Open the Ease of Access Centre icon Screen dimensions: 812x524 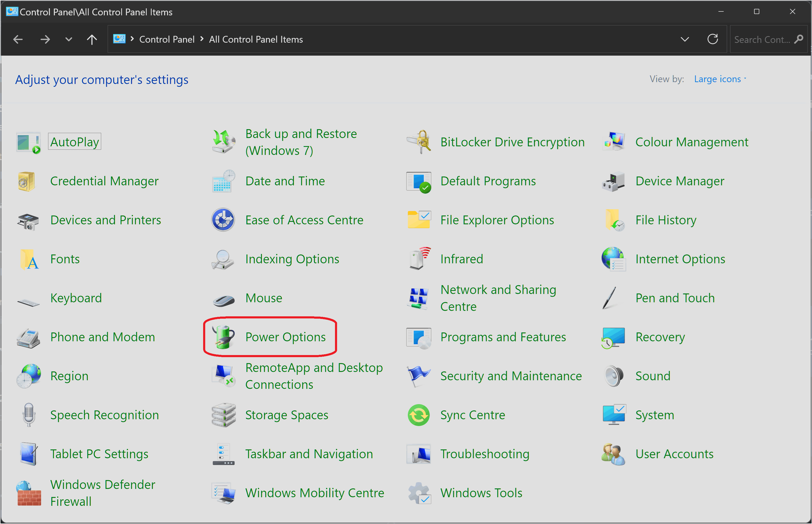click(x=223, y=220)
